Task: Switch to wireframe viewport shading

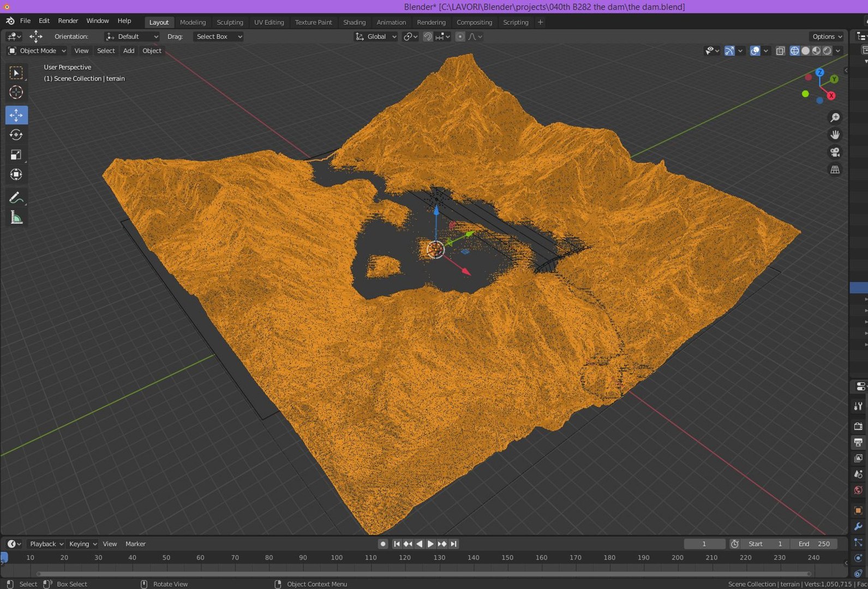Action: pyautogui.click(x=795, y=51)
